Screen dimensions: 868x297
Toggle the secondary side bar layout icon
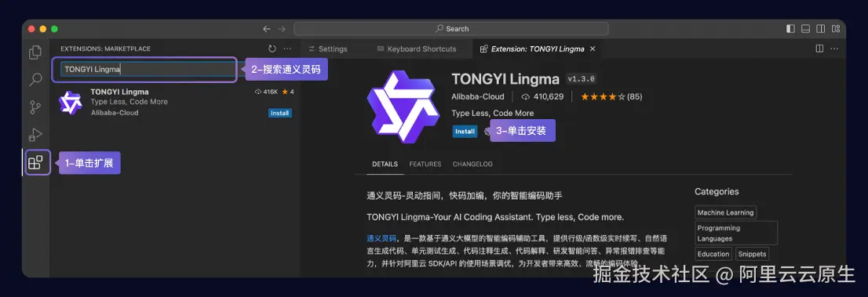pyautogui.click(x=821, y=29)
